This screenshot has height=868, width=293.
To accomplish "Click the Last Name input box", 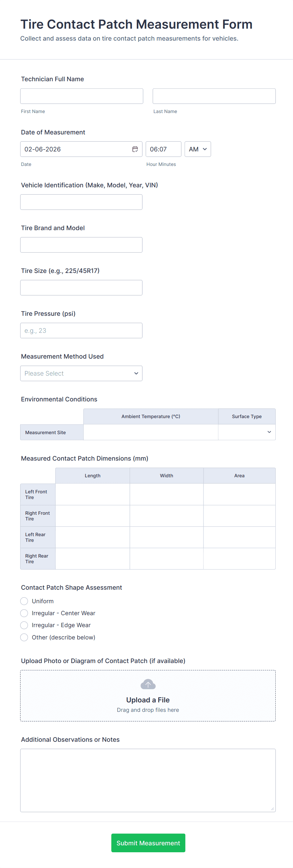I will (214, 96).
